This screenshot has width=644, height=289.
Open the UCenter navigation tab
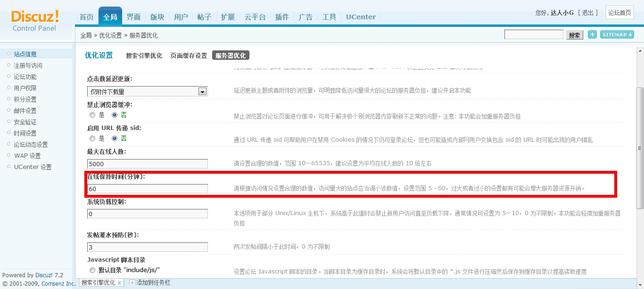(x=361, y=17)
